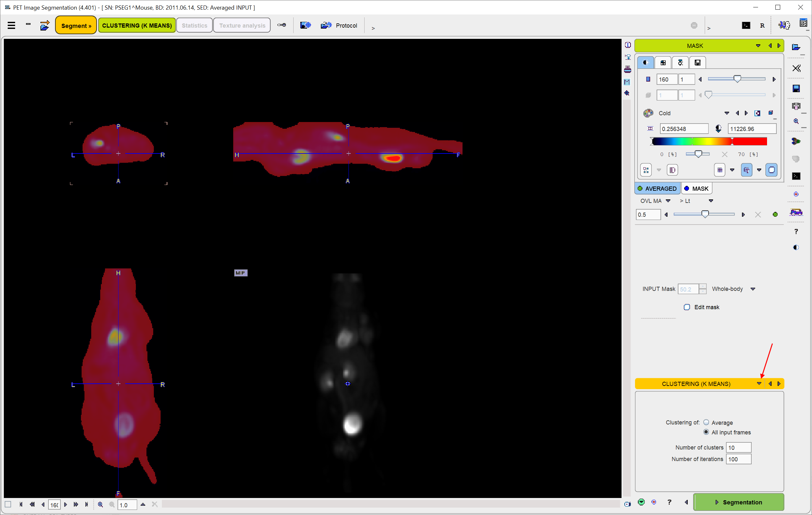Open the > Lt dropdown
This screenshot has width=812, height=515.
(x=711, y=201)
